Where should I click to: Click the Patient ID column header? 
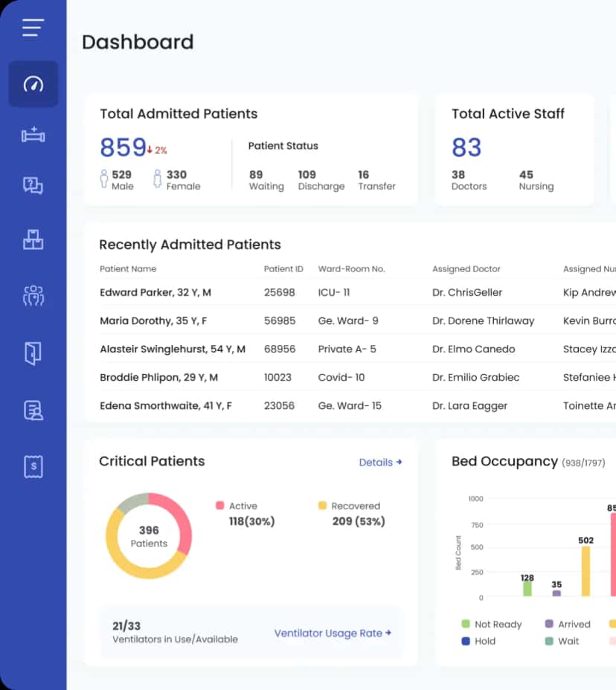click(283, 268)
